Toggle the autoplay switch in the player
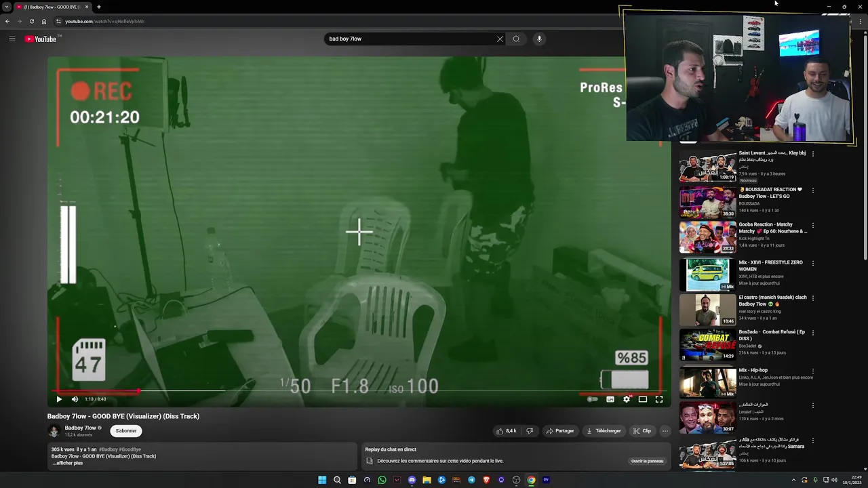This screenshot has height=488, width=868. coord(593,399)
